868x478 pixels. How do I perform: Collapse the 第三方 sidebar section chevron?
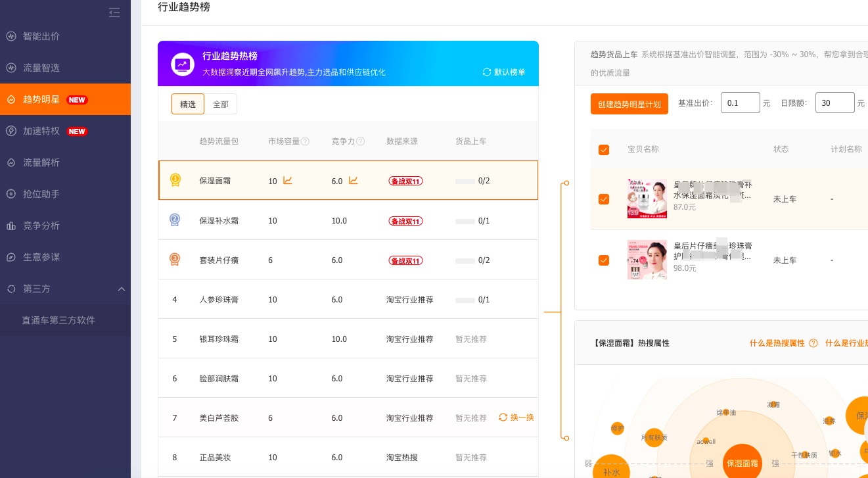[x=122, y=289]
